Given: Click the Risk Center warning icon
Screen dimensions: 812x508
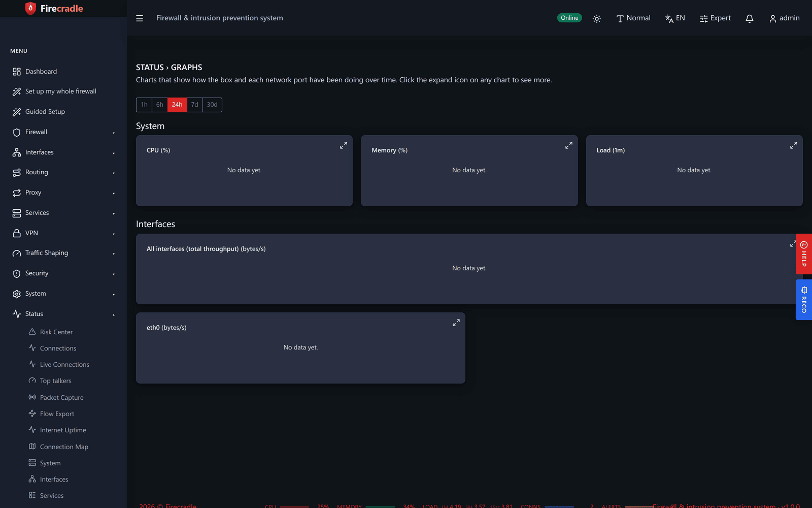Looking at the screenshot, I should click(x=32, y=332).
